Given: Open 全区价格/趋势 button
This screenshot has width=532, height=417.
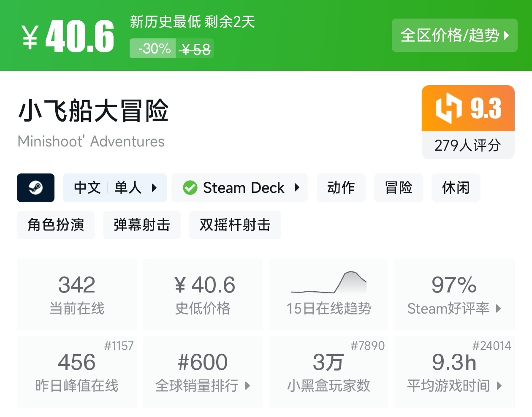Looking at the screenshot, I should (454, 35).
